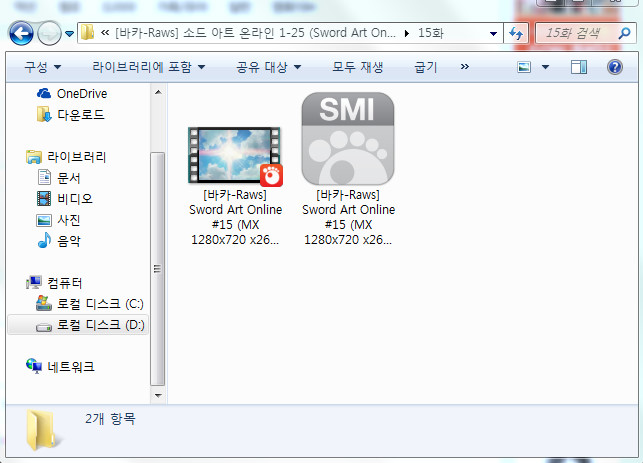The width and height of the screenshot is (643, 463).
Task: Open the 구성 menu
Action: (43, 67)
